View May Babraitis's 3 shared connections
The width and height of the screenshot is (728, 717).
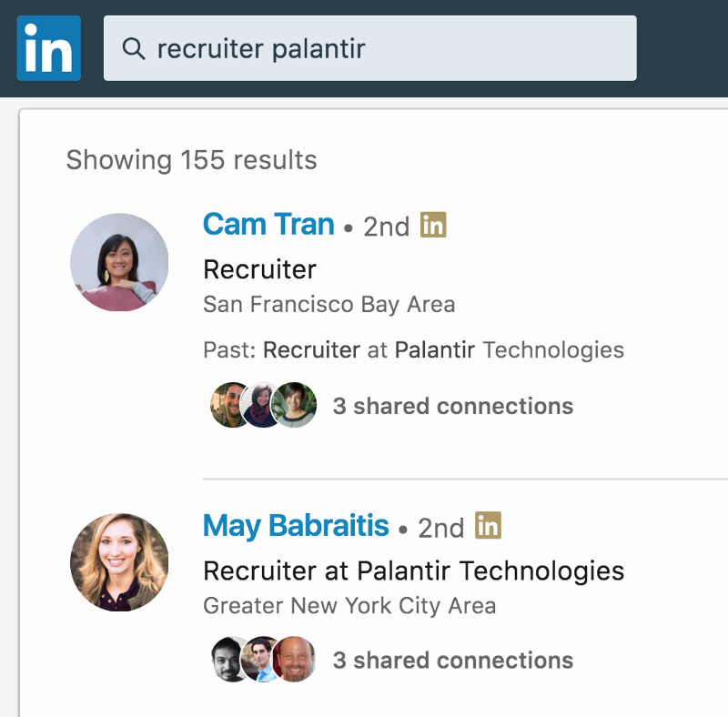pos(453,660)
